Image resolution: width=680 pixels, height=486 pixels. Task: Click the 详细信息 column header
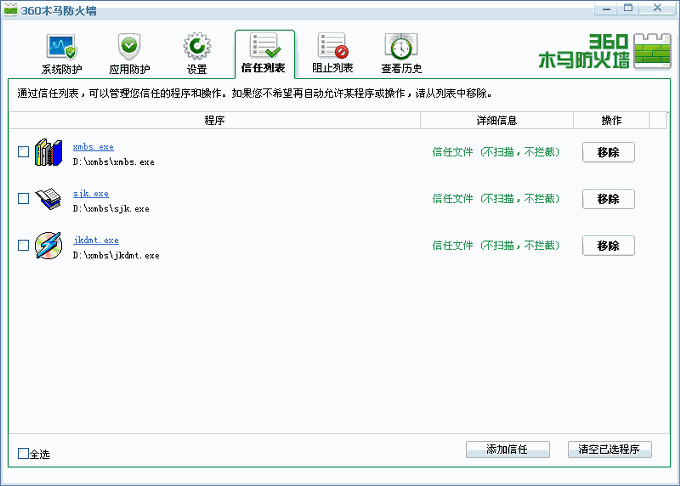click(x=497, y=120)
